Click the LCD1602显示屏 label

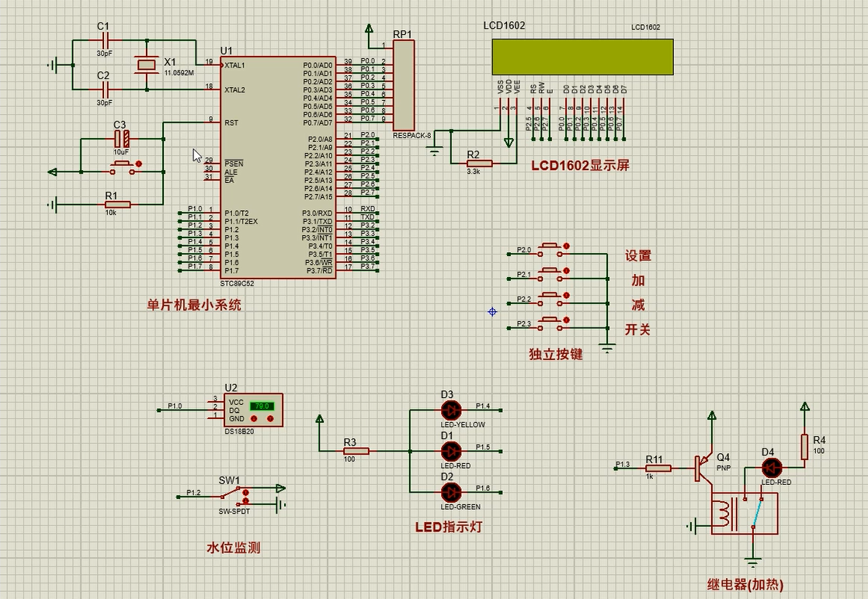[580, 165]
